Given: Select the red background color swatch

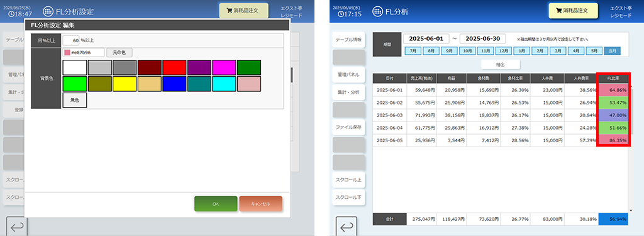Looking at the screenshot, I should (175, 67).
